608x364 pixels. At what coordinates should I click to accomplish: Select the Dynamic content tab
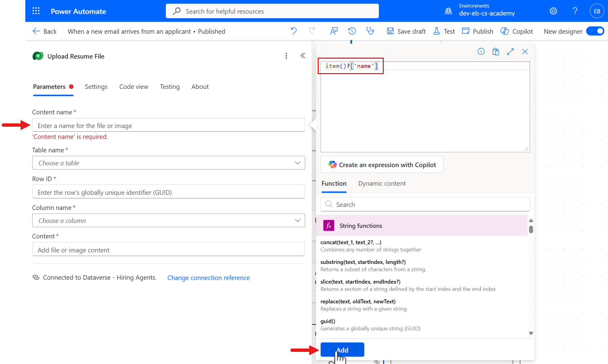pos(382,183)
